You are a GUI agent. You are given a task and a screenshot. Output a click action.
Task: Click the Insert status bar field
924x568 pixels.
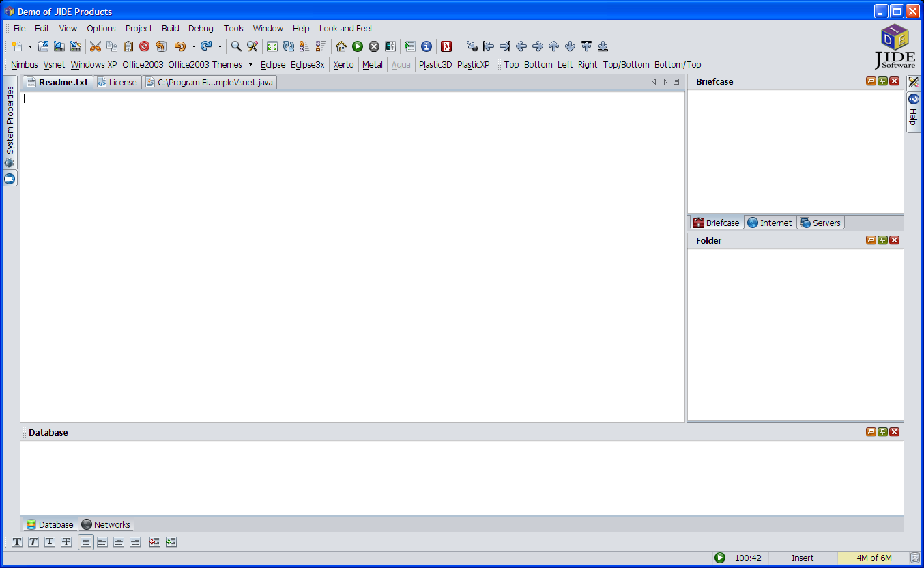click(803, 558)
